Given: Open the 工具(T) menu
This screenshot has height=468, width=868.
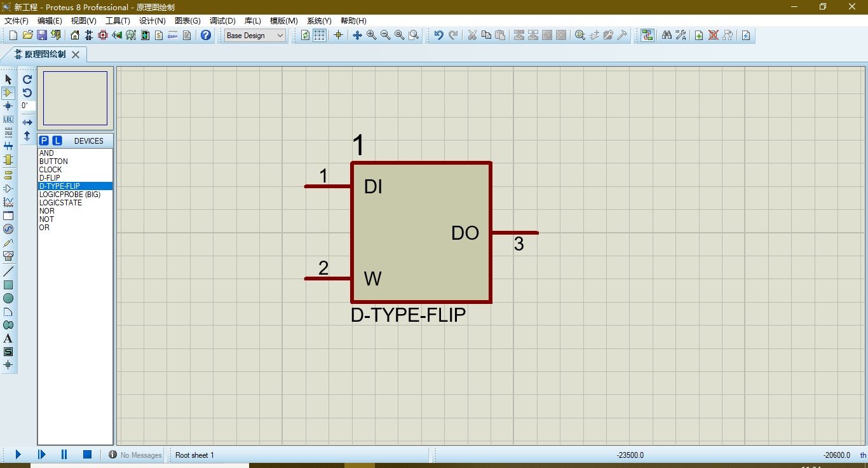Looking at the screenshot, I should [x=118, y=21].
